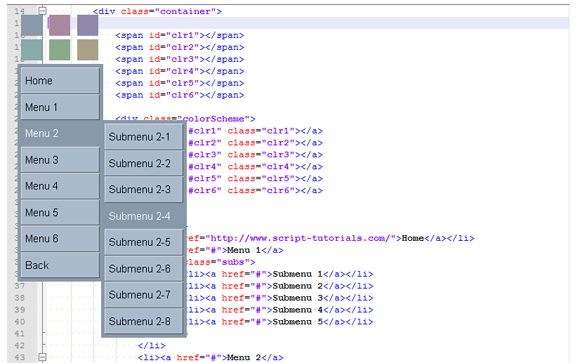
Task: Click the Back menu item
Action: (x=60, y=265)
